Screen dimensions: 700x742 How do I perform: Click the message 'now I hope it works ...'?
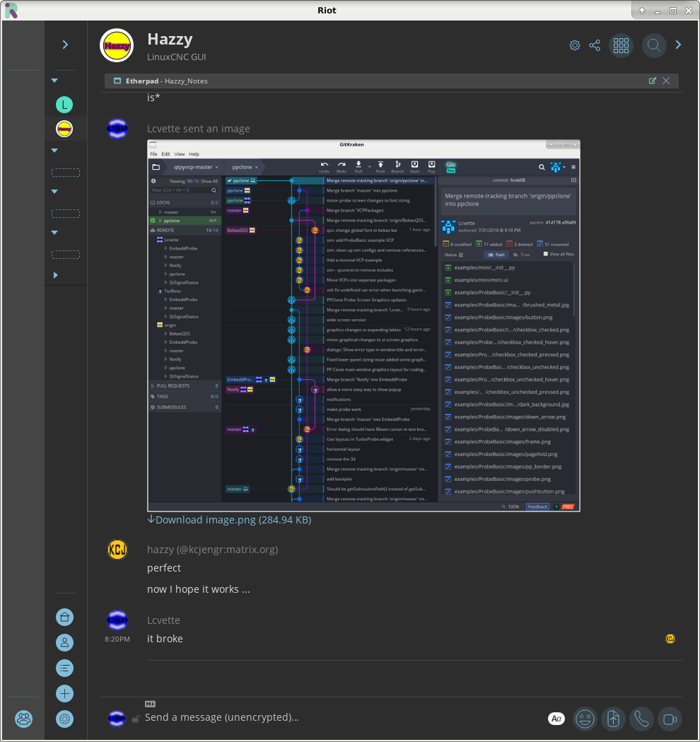coord(199,589)
